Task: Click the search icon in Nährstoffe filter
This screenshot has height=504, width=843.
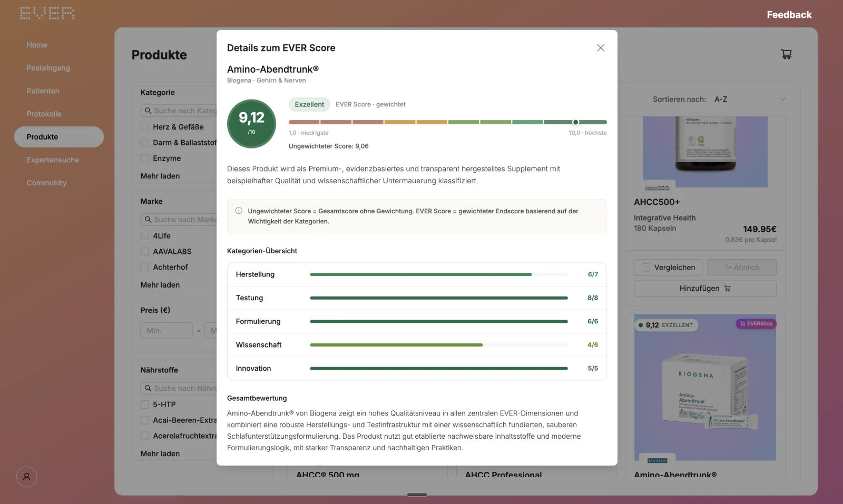Action: [x=148, y=388]
